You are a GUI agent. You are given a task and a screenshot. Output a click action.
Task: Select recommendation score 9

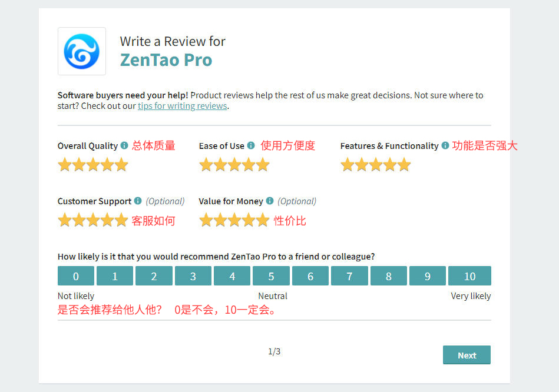[428, 276]
